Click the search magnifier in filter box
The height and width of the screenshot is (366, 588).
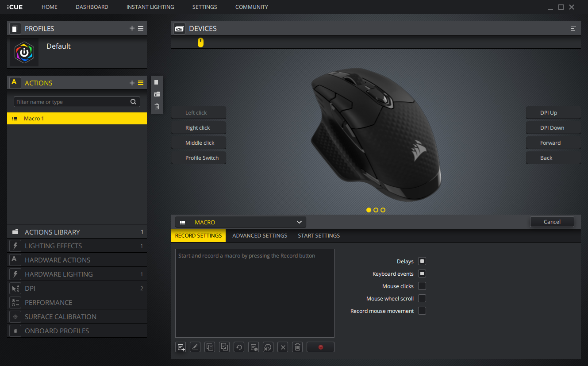(x=133, y=102)
